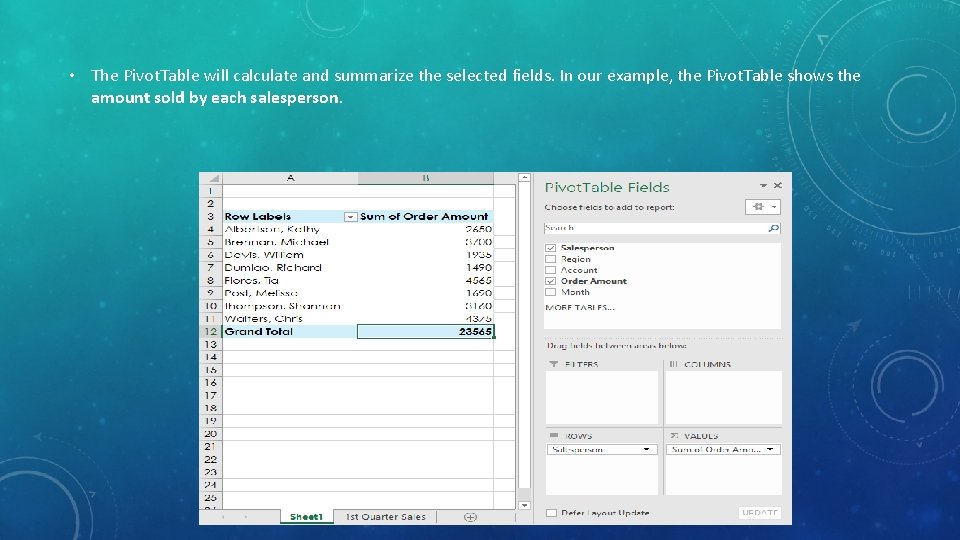Select row 12 header
Image resolution: width=960 pixels, height=540 pixels.
click(x=211, y=331)
